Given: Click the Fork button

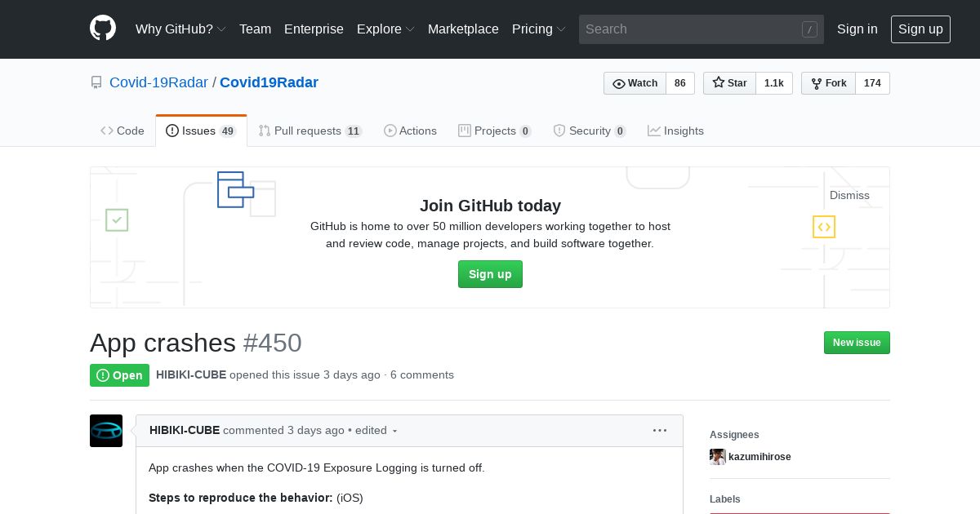Looking at the screenshot, I should tap(828, 83).
